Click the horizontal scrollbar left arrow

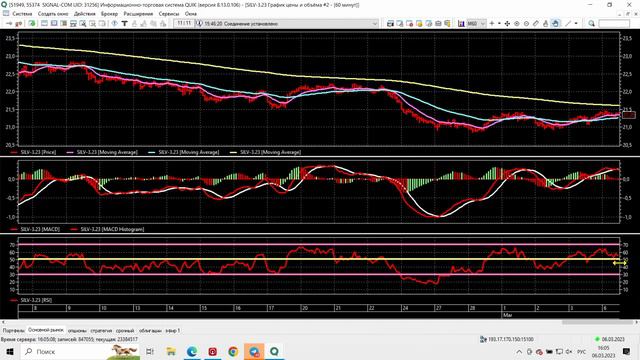click(x=2, y=322)
